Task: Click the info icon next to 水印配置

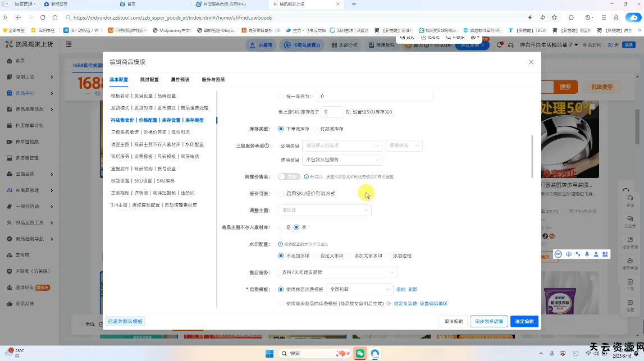Action: tap(281, 244)
